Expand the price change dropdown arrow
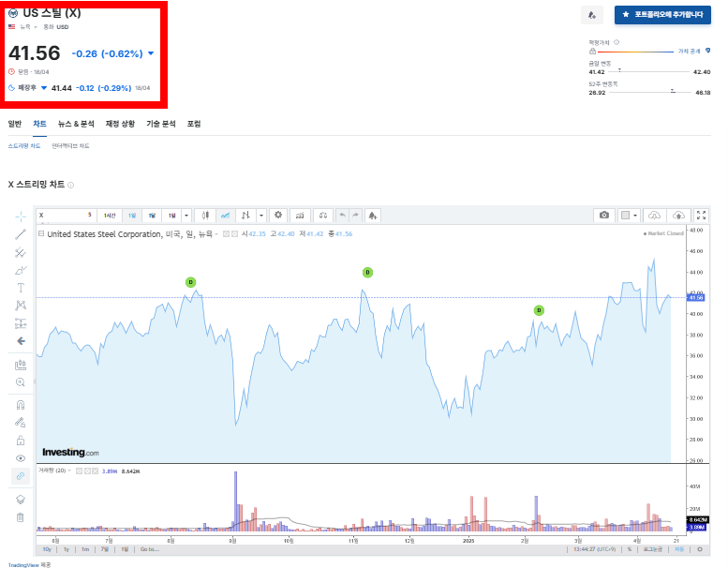 point(151,53)
